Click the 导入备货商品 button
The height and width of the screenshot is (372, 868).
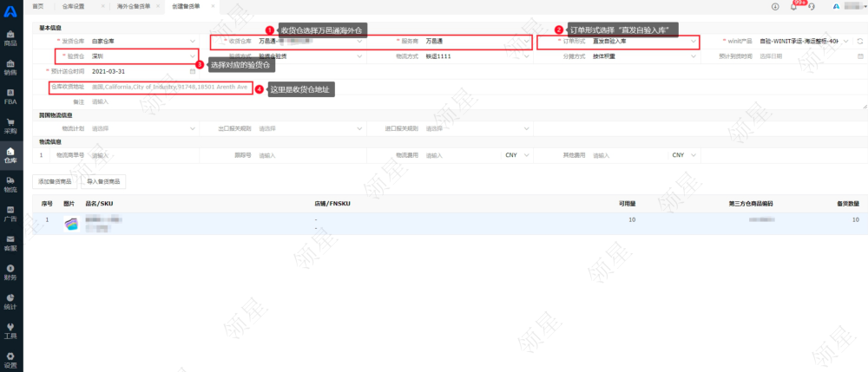[x=103, y=182]
